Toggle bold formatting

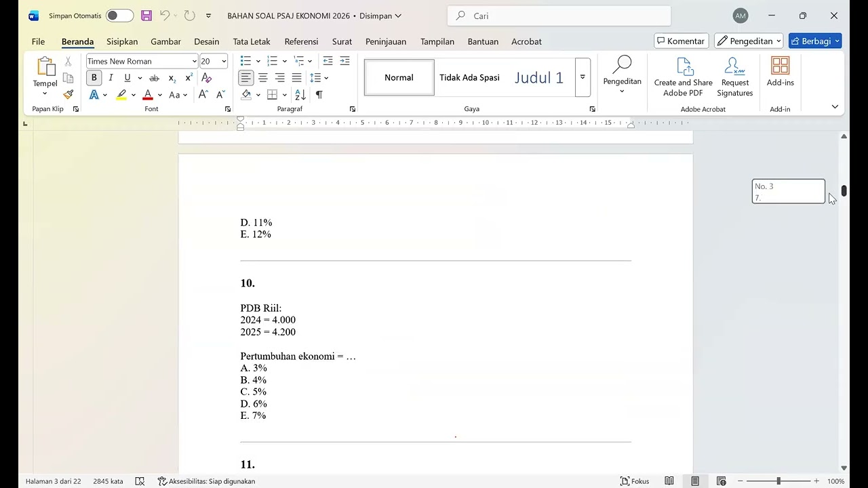(94, 78)
